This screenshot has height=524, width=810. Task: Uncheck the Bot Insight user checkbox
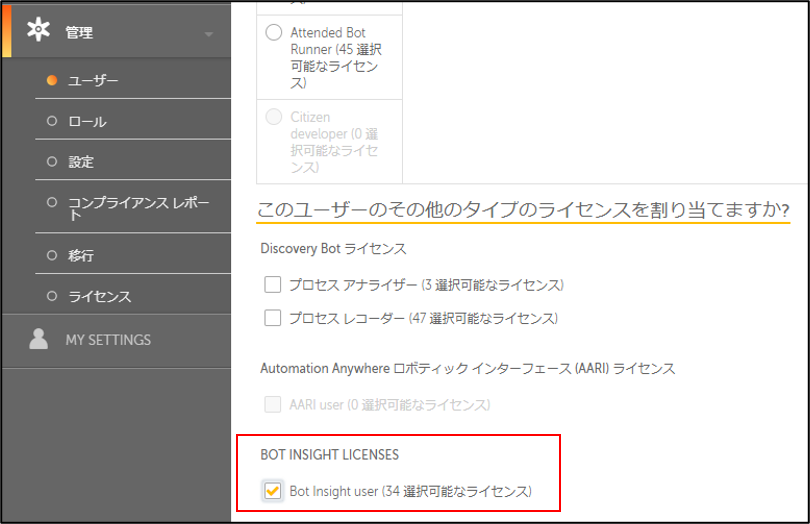273,490
